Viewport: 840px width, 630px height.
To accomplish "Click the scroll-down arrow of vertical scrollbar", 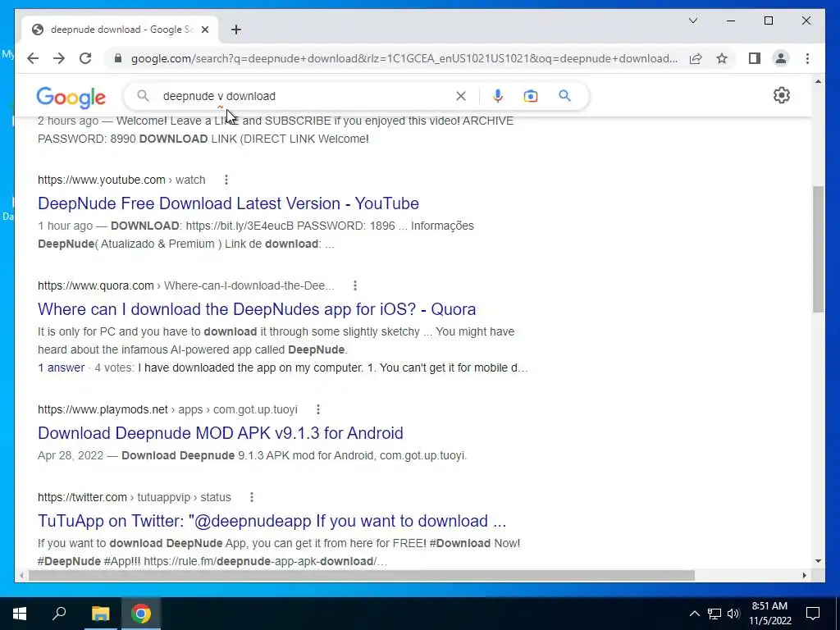I will point(818,561).
